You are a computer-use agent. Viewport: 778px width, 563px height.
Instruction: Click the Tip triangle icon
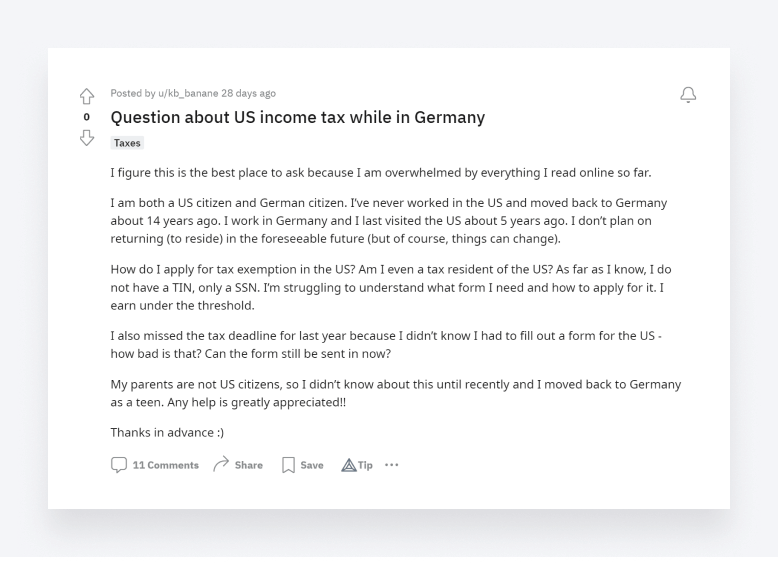(x=349, y=465)
